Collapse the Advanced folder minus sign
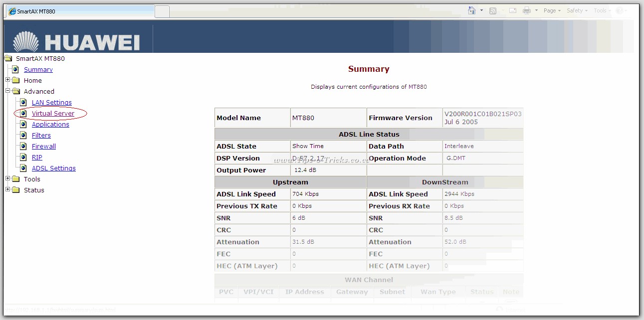Viewport: 644px width, 320px height. [x=7, y=91]
